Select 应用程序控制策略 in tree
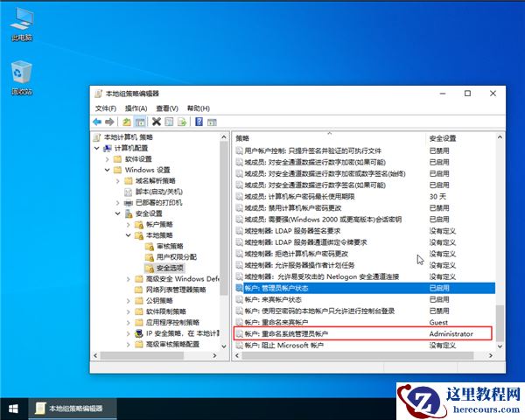The image size is (525, 420). point(172,323)
